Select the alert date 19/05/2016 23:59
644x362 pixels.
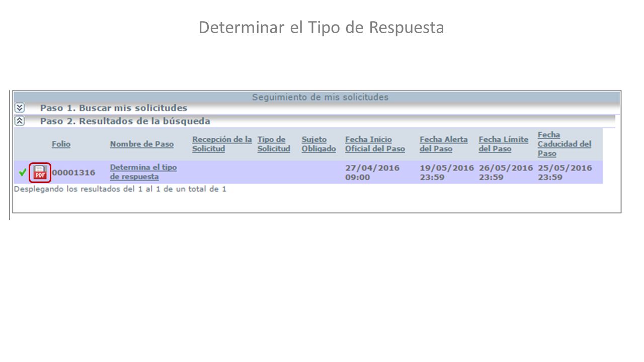coord(447,172)
